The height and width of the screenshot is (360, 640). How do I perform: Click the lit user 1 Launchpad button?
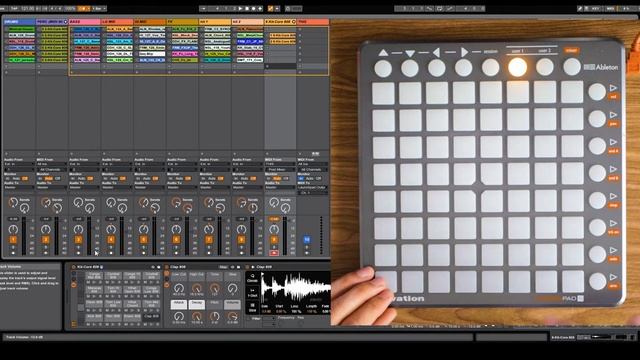tap(517, 68)
